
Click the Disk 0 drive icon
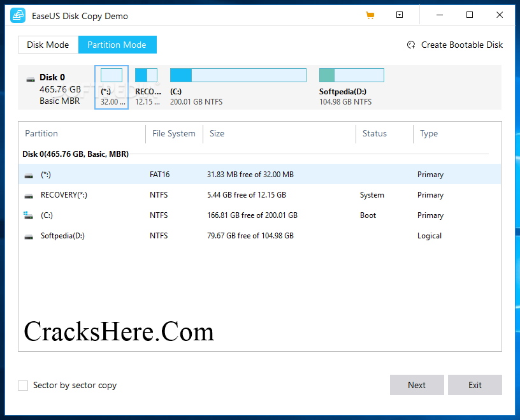[x=31, y=79]
